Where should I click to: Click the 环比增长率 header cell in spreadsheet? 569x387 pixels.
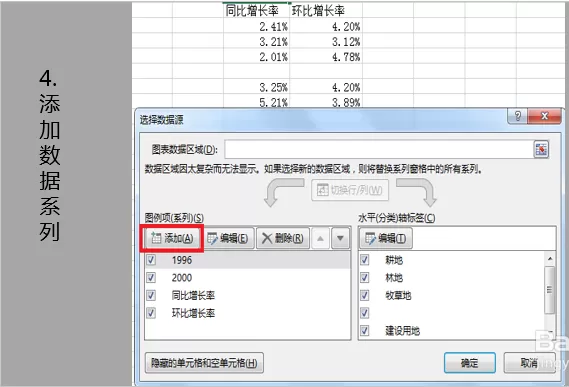pos(326,11)
